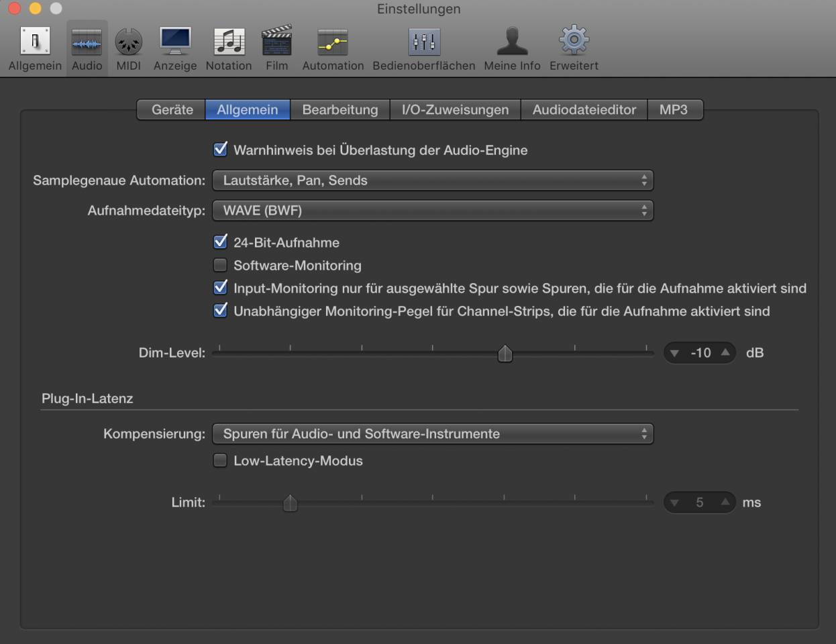
Task: Increase Dim-Level with the up arrow
Action: coord(725,353)
